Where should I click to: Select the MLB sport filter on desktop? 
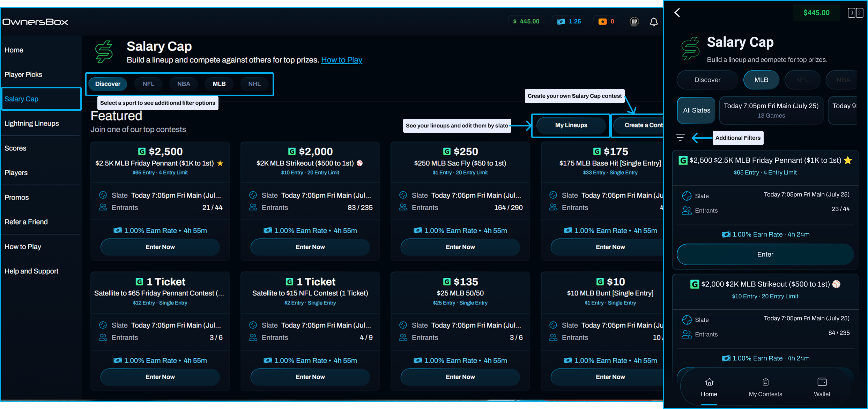(x=219, y=84)
